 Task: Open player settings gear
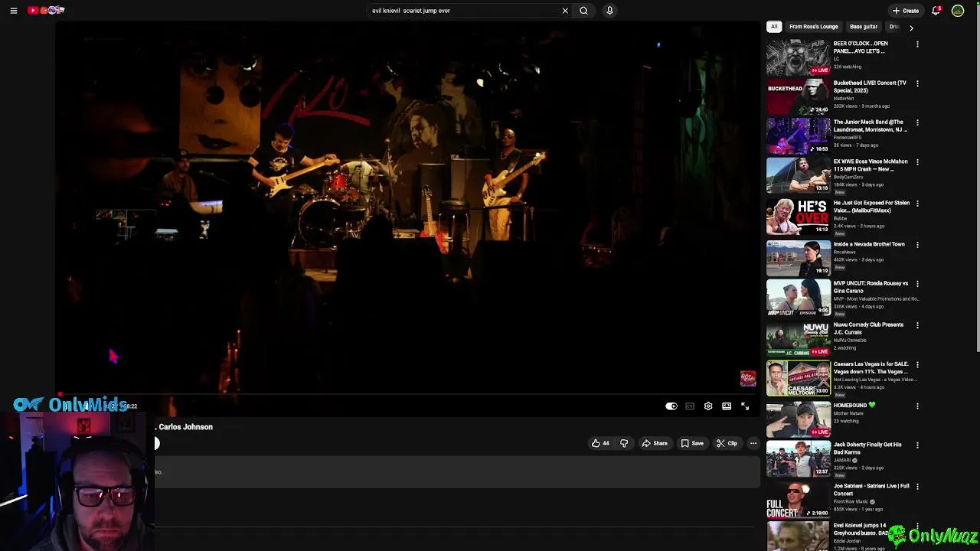tap(708, 406)
